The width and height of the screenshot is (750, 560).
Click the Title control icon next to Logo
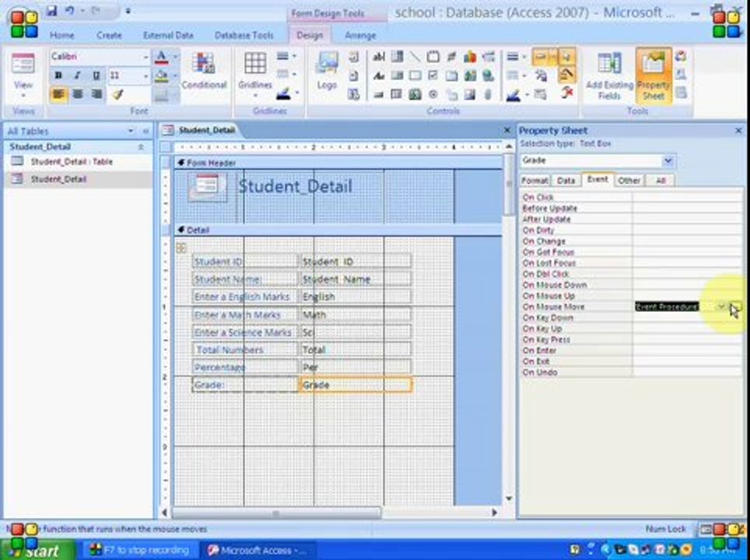(353, 58)
